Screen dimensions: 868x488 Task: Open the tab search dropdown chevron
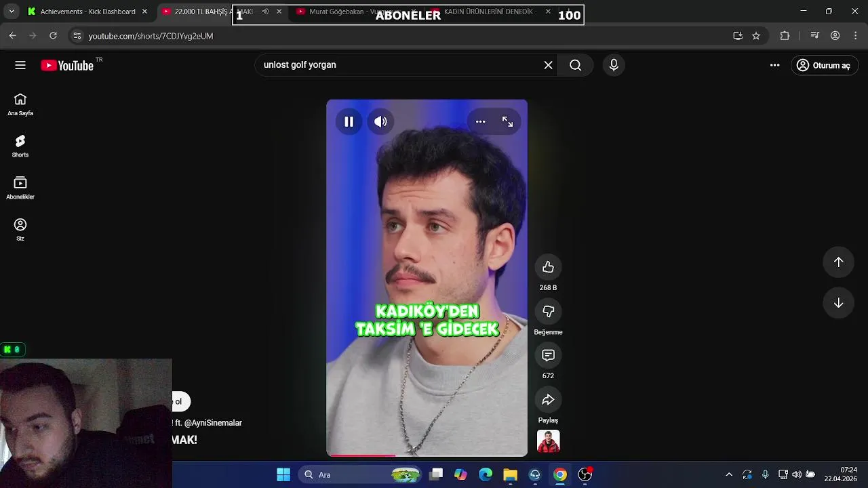(12, 12)
